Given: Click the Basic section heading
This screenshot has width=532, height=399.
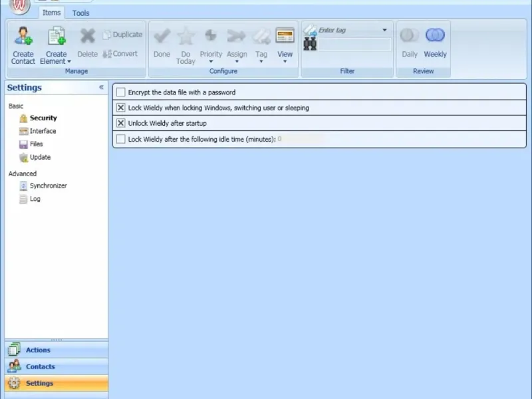Looking at the screenshot, I should pos(15,106).
